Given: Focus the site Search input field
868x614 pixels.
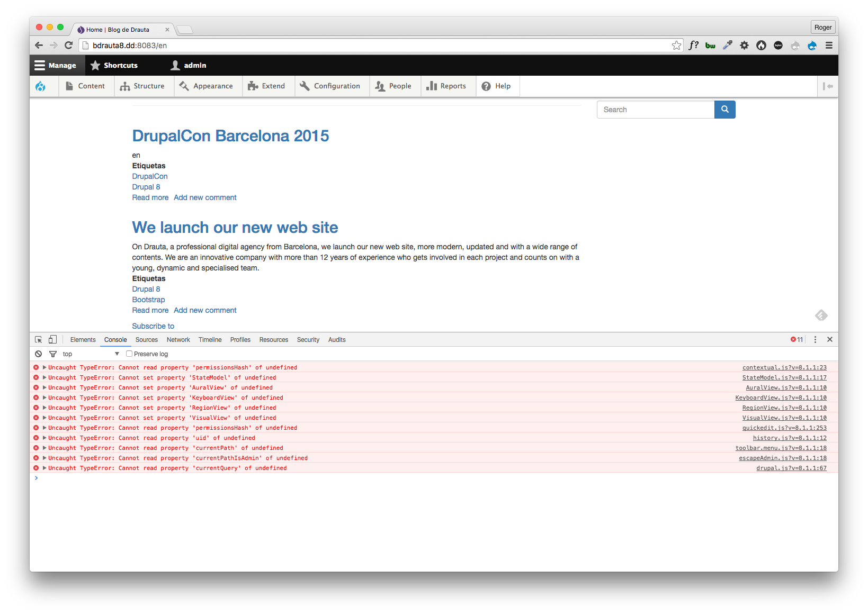Looking at the screenshot, I should 656,110.
